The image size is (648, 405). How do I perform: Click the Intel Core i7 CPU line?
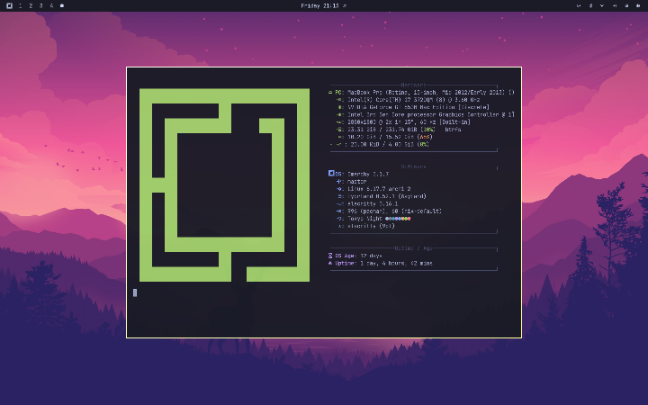[x=408, y=100]
